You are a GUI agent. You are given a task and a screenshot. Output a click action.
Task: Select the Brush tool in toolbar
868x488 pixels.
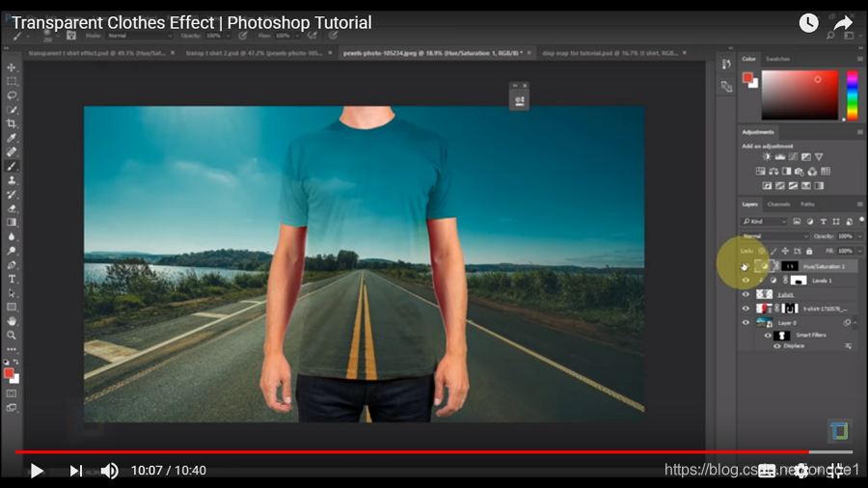12,166
